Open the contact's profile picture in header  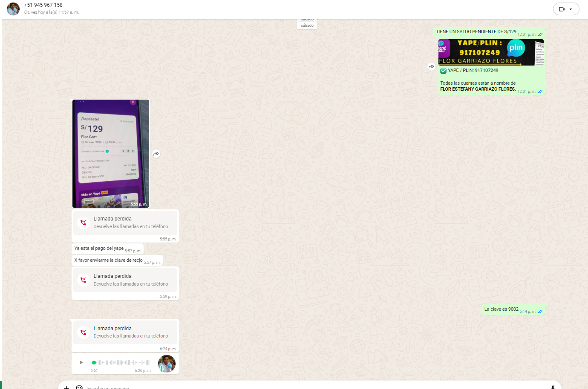[x=13, y=9]
